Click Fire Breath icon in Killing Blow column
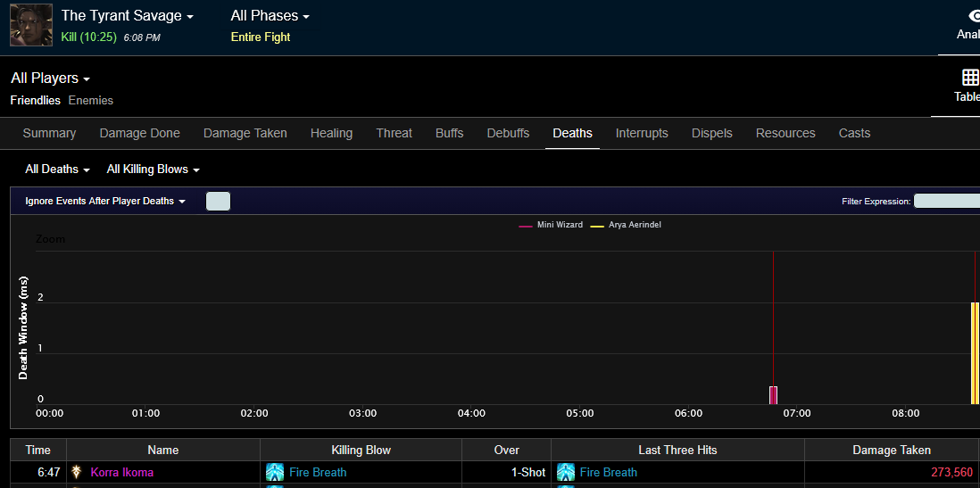Viewport: 980px width, 488px height. click(x=274, y=472)
